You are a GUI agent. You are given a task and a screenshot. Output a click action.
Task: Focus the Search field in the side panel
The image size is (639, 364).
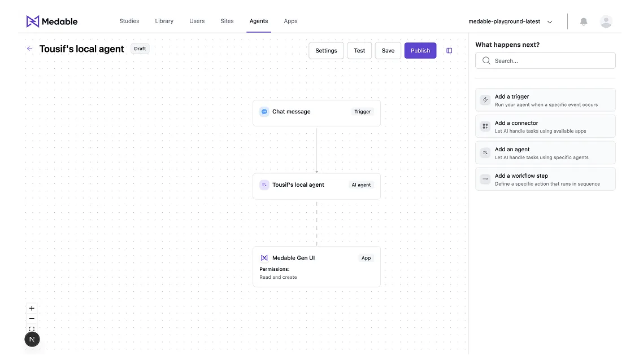coord(545,61)
